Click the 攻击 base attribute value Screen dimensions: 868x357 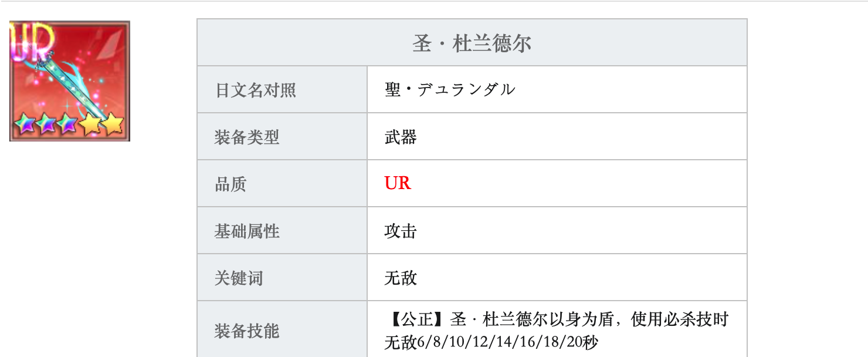(401, 231)
